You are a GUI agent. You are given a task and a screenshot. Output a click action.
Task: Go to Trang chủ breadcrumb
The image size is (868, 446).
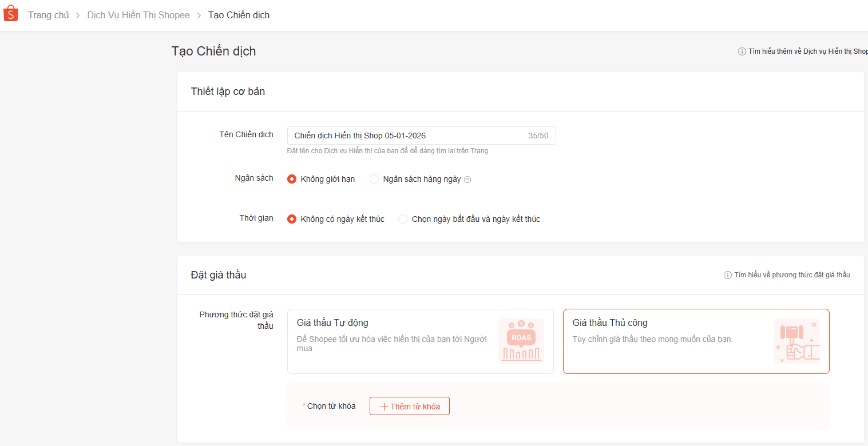point(48,15)
